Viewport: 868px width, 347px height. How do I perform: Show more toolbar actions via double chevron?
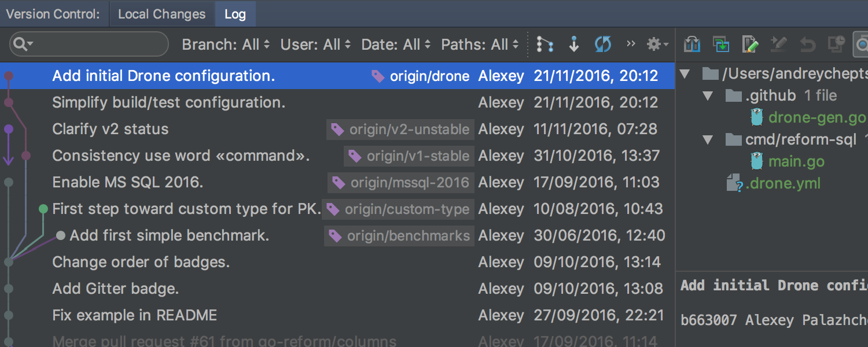click(631, 44)
